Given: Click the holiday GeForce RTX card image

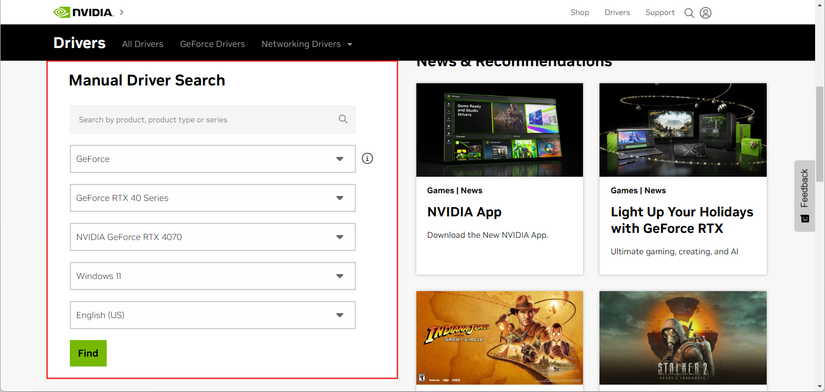Looking at the screenshot, I should (683, 129).
